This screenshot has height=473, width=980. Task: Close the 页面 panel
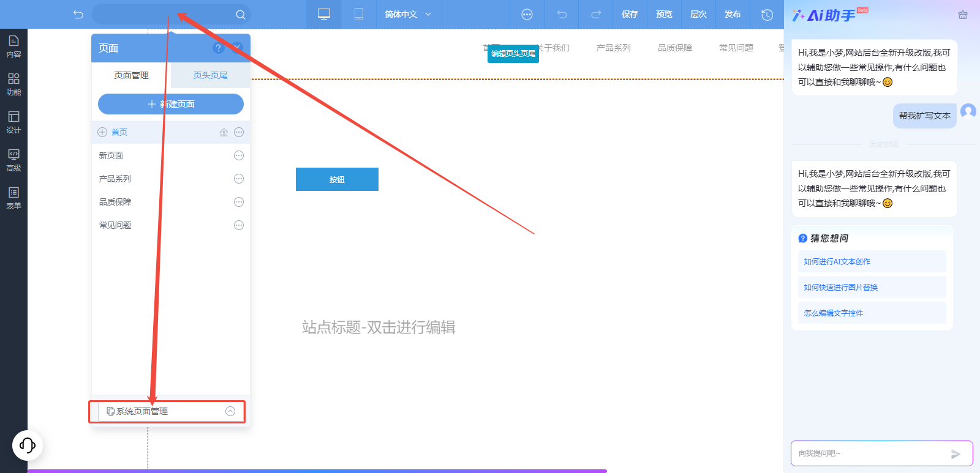pos(238,48)
